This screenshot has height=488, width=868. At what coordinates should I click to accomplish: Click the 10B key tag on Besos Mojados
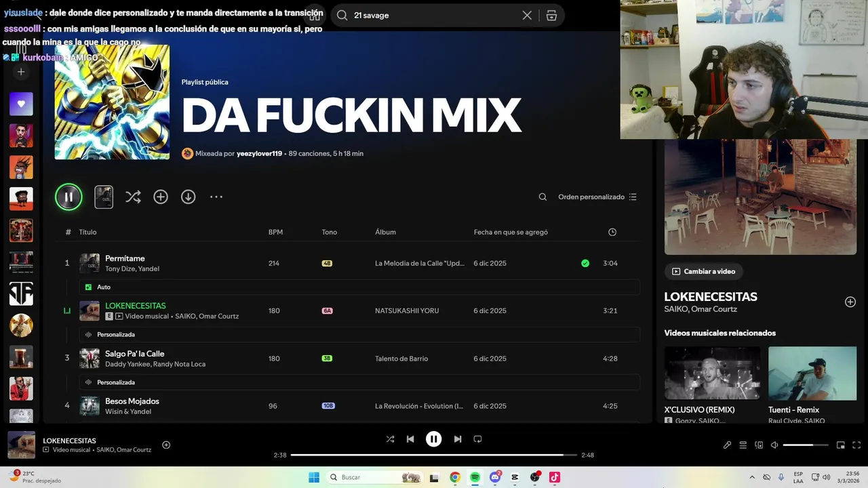[328, 406]
